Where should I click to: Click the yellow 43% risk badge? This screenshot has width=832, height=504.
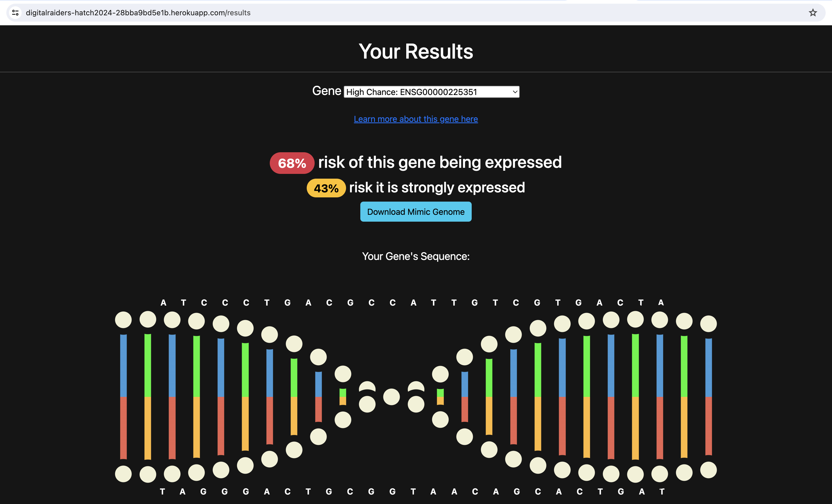pos(326,188)
